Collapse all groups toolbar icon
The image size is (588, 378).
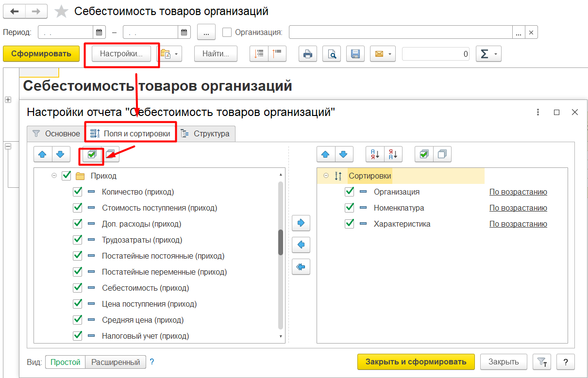coord(277,54)
